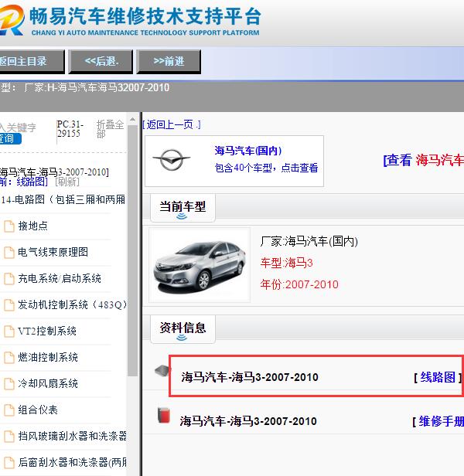The width and height of the screenshot is (464, 476).
Task: Select 充电系统/启动系统 entry
Action: pyautogui.click(x=60, y=278)
